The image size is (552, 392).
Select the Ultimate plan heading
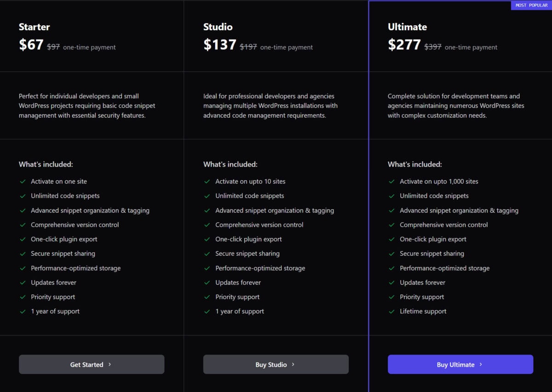(407, 27)
